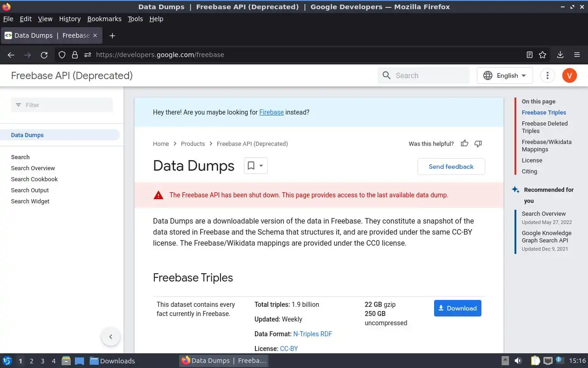Reload the page with the refresh icon
This screenshot has height=368, width=588.
click(44, 55)
